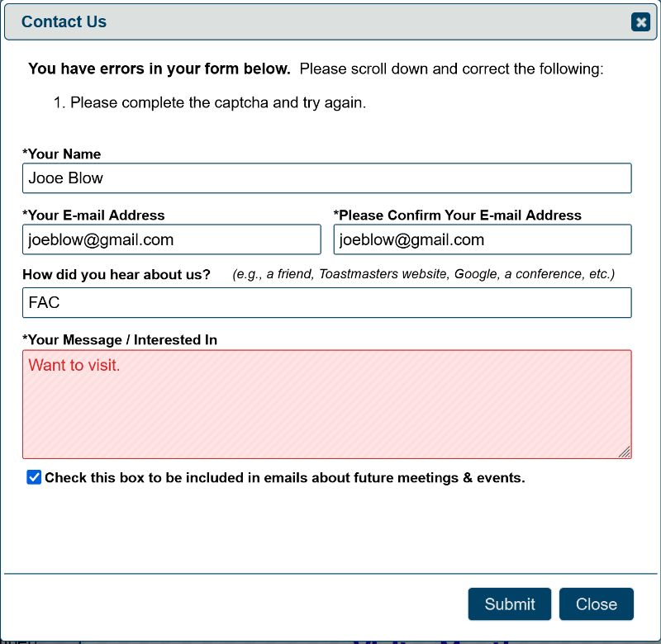The image size is (661, 644).
Task: Click inside the Want to visit message box
Action: (326, 404)
